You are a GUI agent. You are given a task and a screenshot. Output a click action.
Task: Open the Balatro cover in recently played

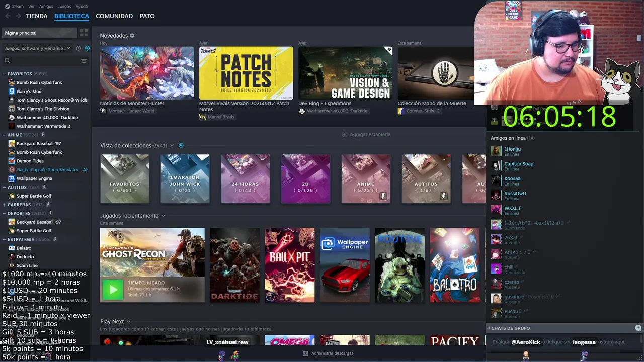pos(455,265)
